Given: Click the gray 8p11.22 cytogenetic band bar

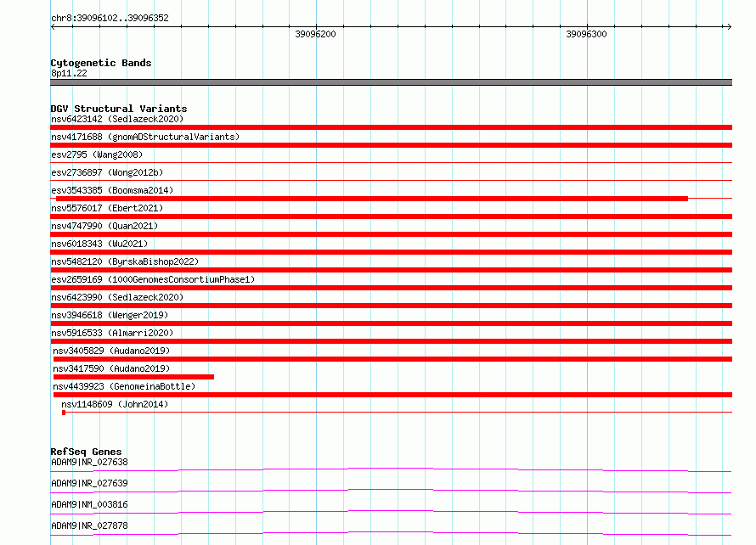Looking at the screenshot, I should (x=391, y=82).
